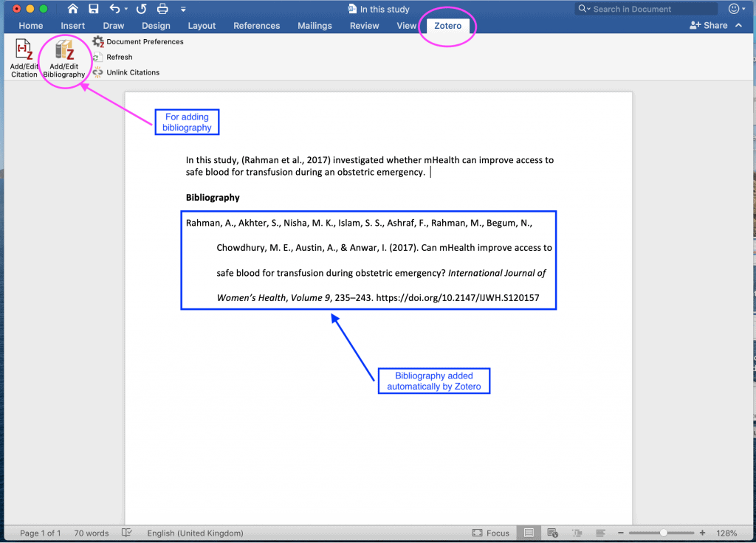Open the feedback smiley dropdown
This screenshot has height=543, width=756.
point(738,10)
